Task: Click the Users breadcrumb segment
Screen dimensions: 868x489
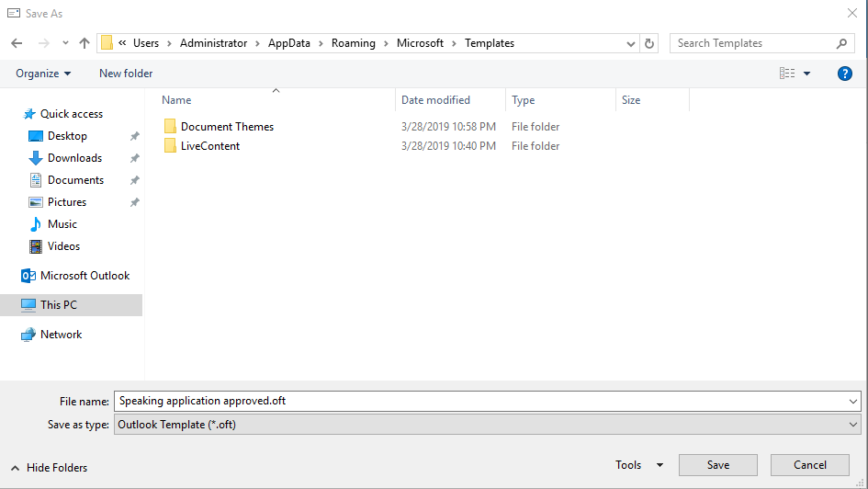Action: coord(146,43)
